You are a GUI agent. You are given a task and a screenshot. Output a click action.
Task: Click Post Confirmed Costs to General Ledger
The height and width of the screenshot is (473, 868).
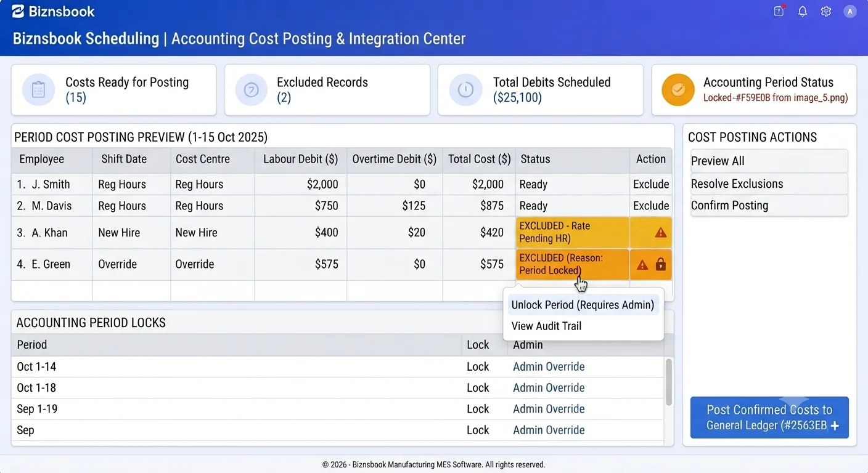(769, 418)
